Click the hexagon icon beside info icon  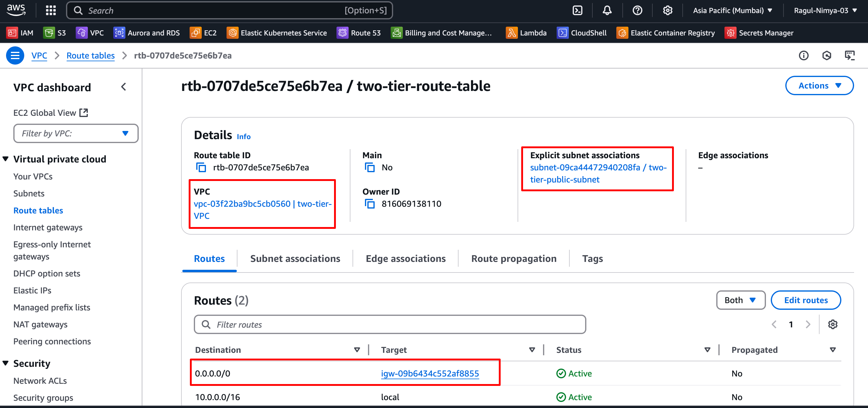(x=826, y=55)
